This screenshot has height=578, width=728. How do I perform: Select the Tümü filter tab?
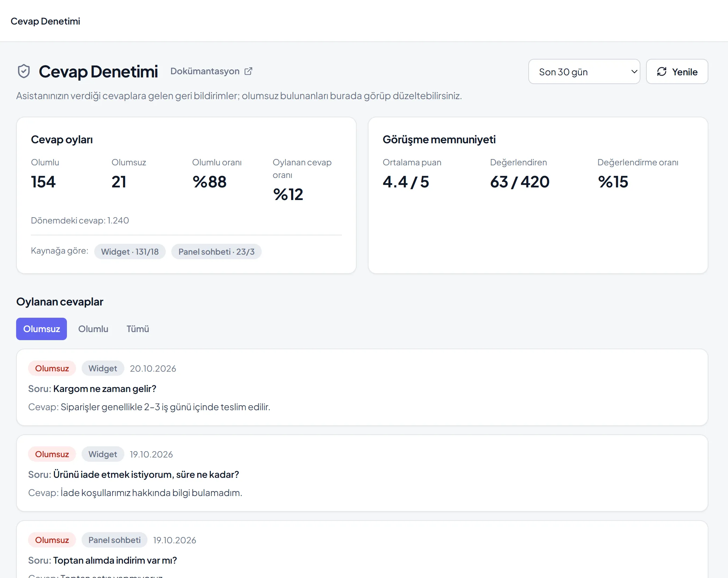pos(138,329)
